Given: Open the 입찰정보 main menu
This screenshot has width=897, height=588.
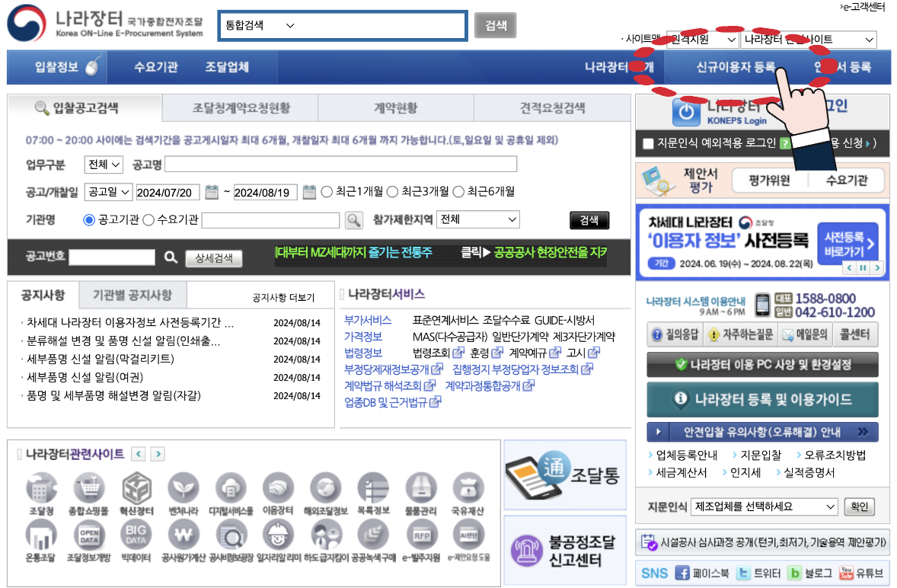Looking at the screenshot, I should (x=56, y=67).
